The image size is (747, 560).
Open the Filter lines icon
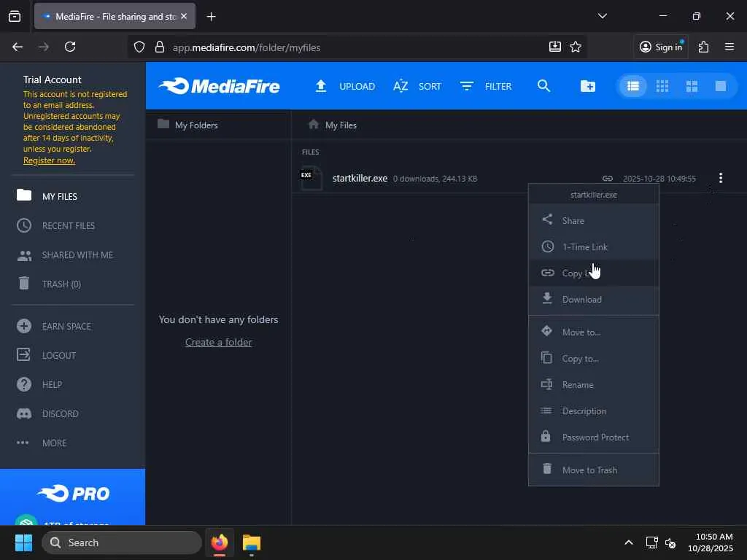(x=466, y=86)
